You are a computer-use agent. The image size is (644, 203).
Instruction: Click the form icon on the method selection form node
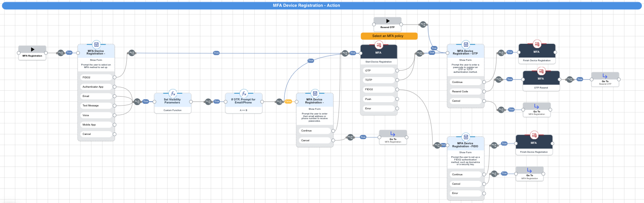coord(96,44)
